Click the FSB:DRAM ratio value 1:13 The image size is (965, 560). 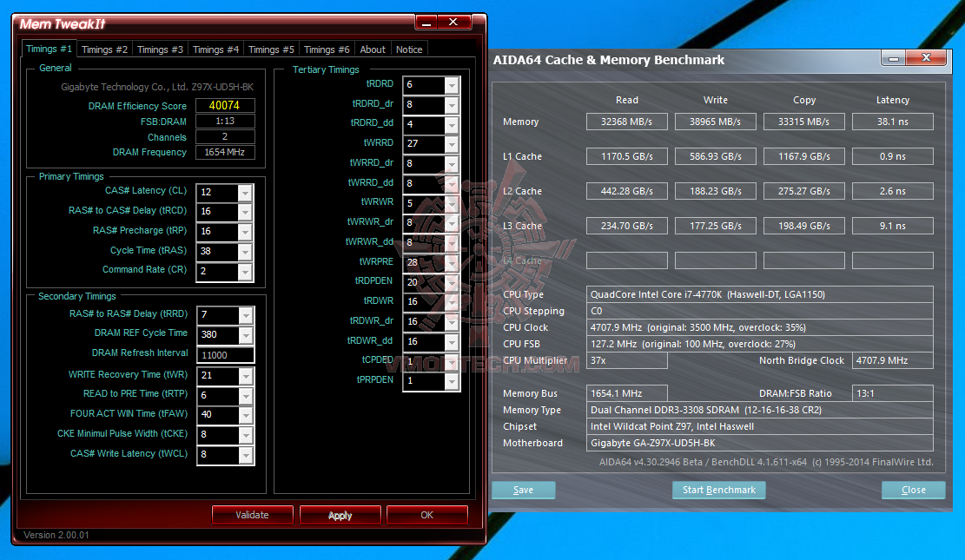pos(225,122)
